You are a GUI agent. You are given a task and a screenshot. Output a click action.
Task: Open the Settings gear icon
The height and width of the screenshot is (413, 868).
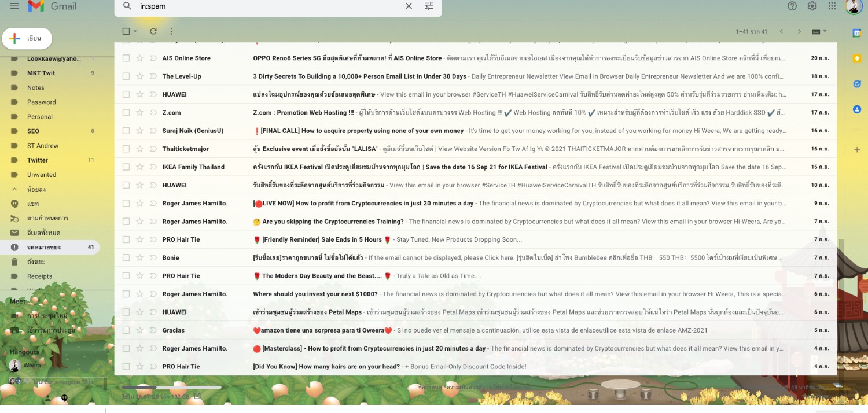[x=812, y=6]
